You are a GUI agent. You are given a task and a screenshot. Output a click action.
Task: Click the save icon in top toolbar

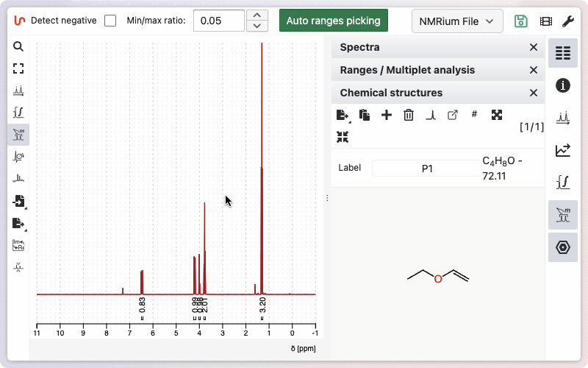pos(521,21)
